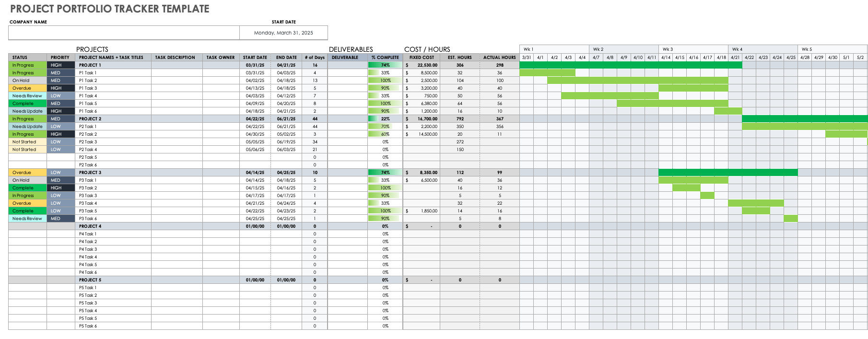Click the 4/14 date column header

[x=666, y=58]
